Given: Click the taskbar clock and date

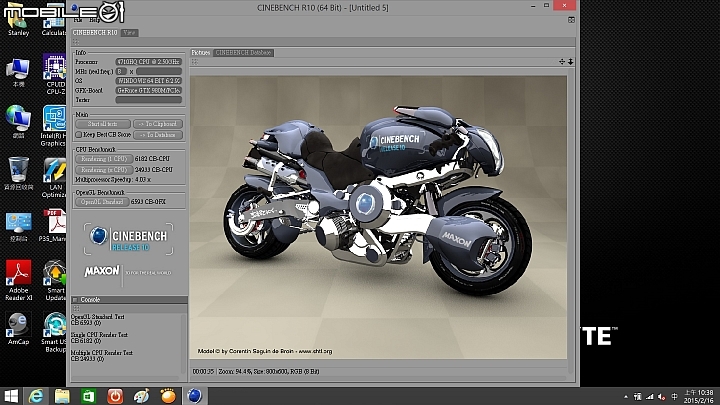Looking at the screenshot, I should [x=699, y=396].
